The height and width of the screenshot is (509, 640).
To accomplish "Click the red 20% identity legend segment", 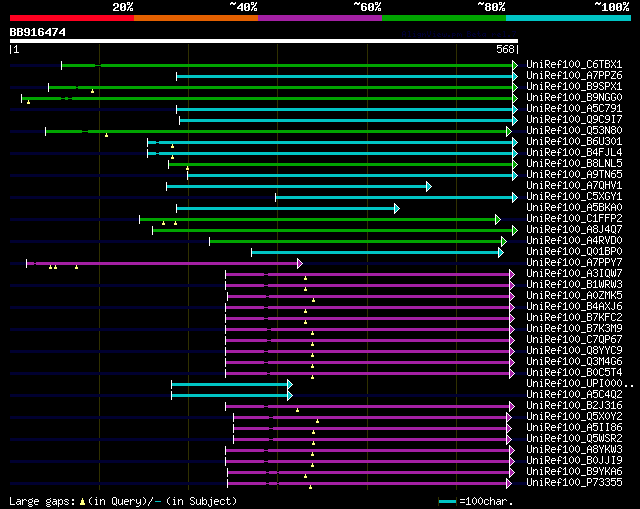I will coord(72,18).
